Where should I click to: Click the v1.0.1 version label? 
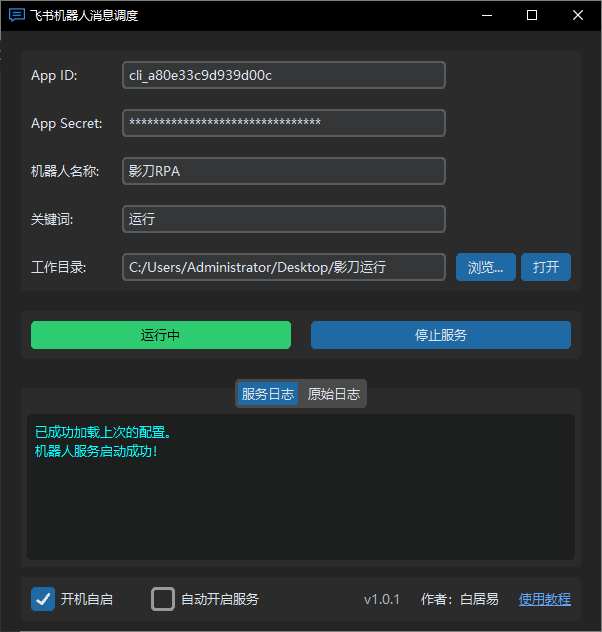pyautogui.click(x=381, y=599)
